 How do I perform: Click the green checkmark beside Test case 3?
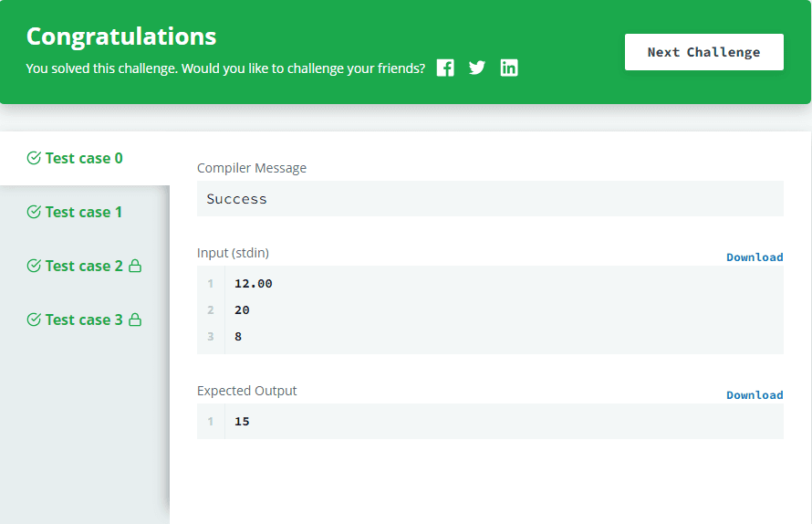click(x=34, y=320)
